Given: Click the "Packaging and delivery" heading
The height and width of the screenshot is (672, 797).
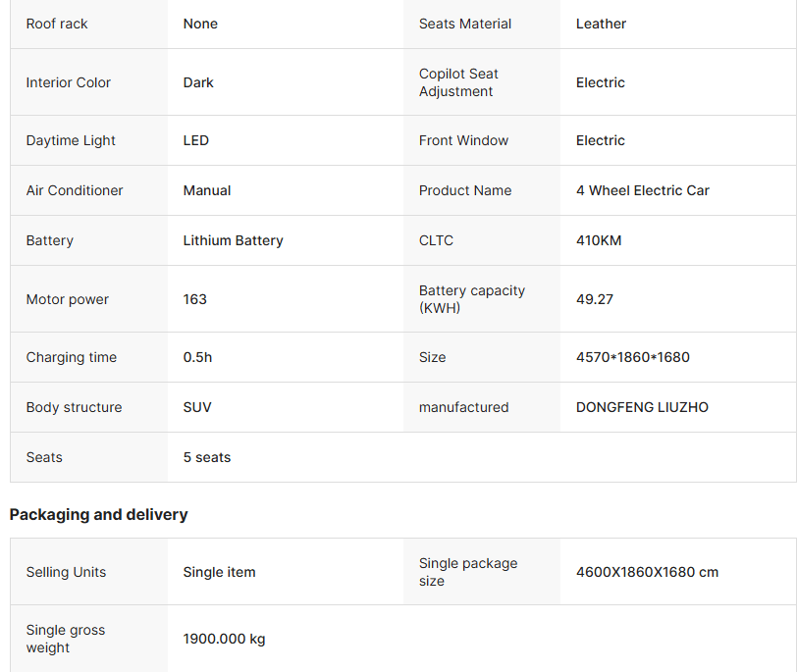Looking at the screenshot, I should 98,514.
